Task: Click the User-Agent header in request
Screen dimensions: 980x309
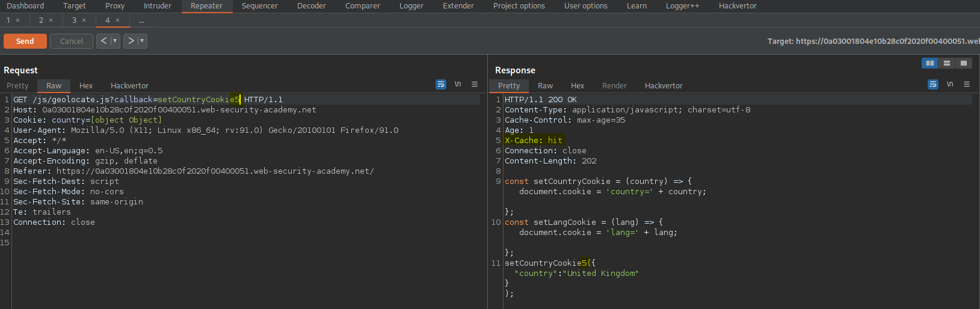Action: [x=206, y=130]
